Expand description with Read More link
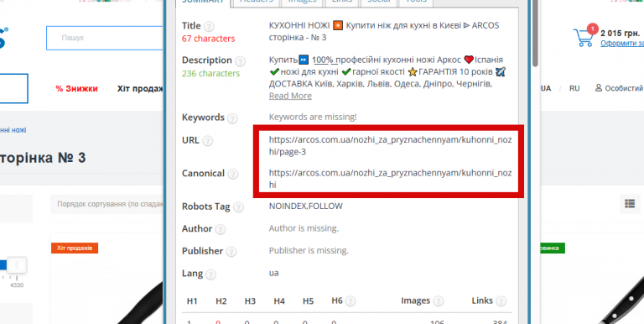This screenshot has width=644, height=324. (290, 96)
